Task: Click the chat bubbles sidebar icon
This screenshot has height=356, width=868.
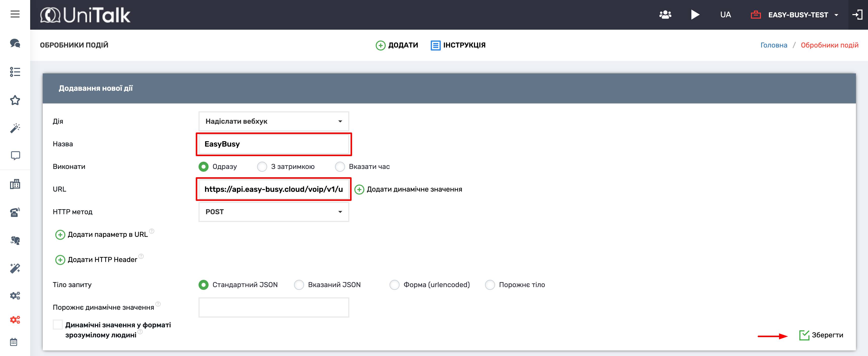Action: click(15, 43)
